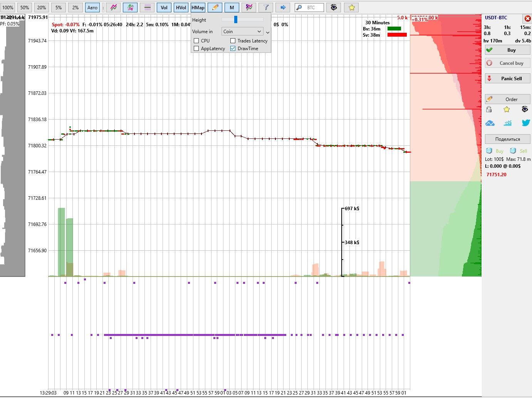Open the Volume in Coin dropdown
Screen dimensions: 532x398
tap(242, 32)
